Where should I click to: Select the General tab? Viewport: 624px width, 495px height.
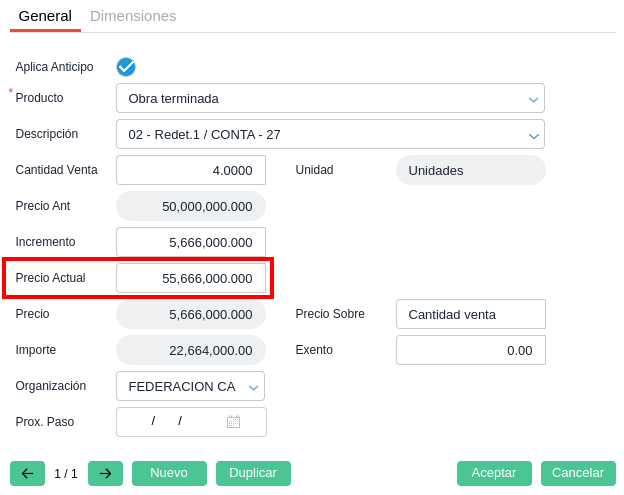(45, 16)
